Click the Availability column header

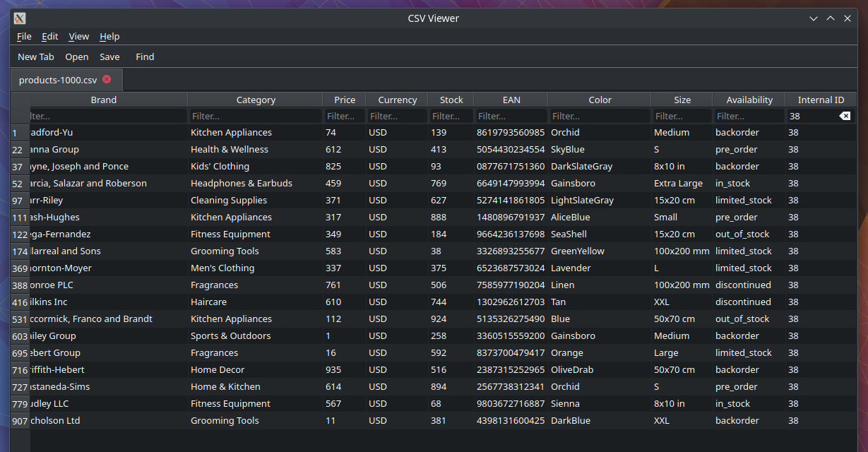(x=749, y=99)
